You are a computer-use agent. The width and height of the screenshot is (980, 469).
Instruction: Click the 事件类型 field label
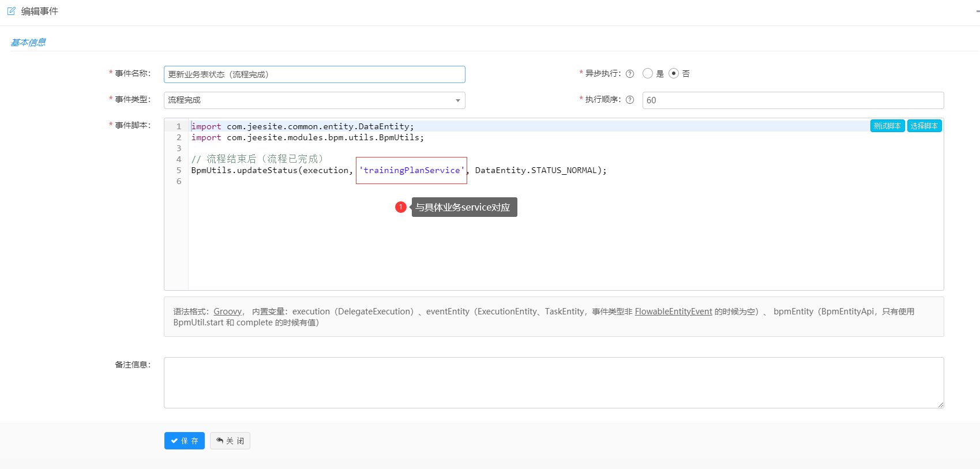coord(132,99)
